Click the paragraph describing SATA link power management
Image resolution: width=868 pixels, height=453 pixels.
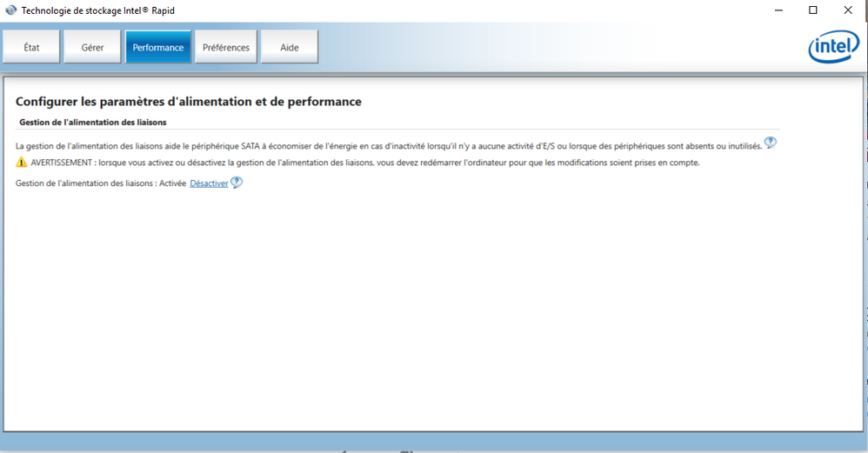389,146
